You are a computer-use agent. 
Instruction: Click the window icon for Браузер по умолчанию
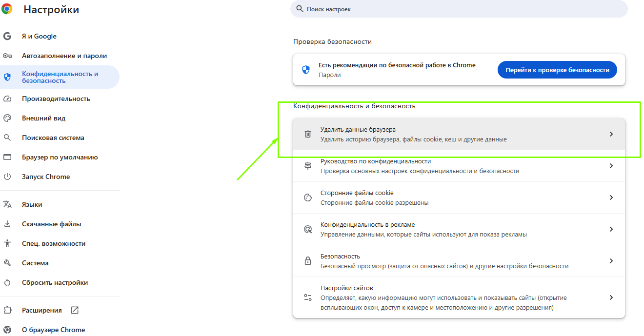(x=7, y=157)
